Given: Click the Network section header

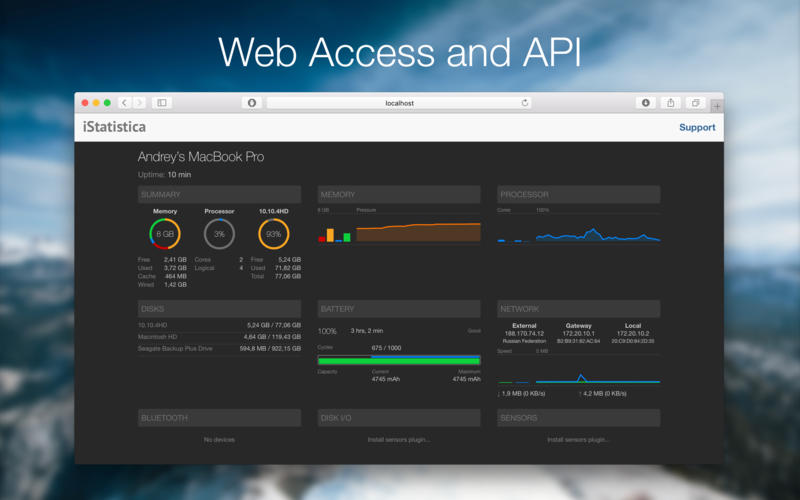Looking at the screenshot, I should [578, 309].
